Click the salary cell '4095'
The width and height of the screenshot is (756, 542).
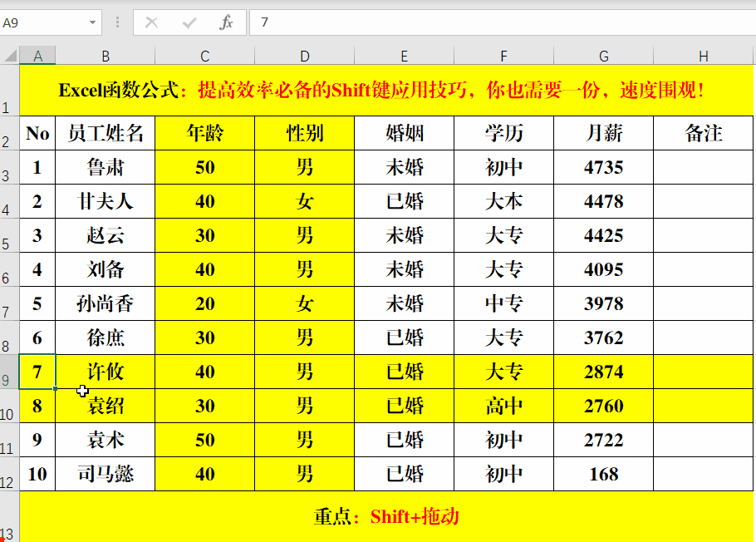click(604, 269)
